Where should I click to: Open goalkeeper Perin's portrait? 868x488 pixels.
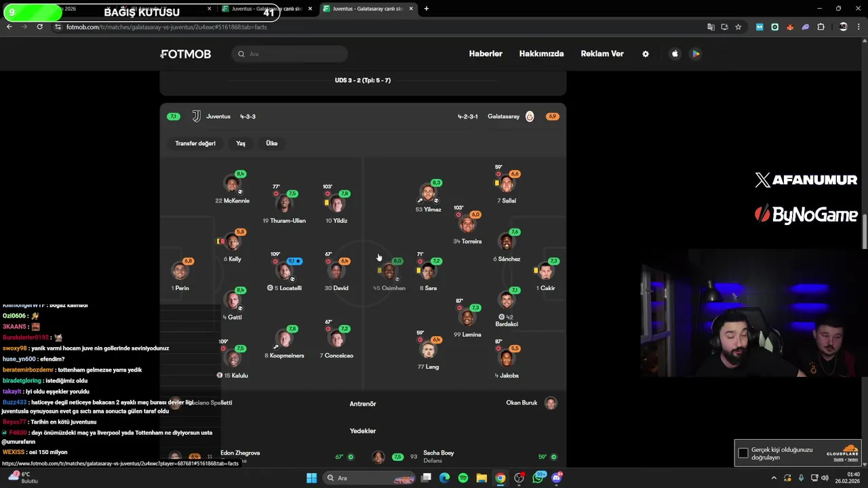point(180,271)
